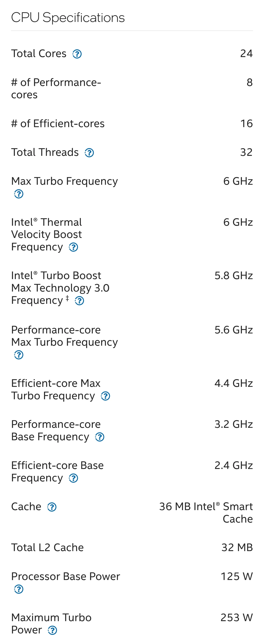This screenshot has height=644, width=264.
Task: Click the # of Performance-cores label
Action: (x=56, y=89)
